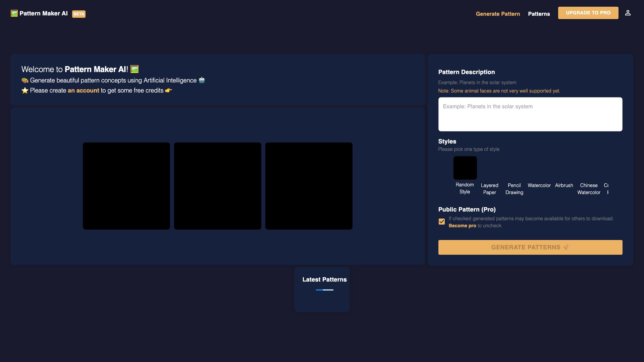Click the Pattern Maker AI logo
Image resolution: width=644 pixels, height=362 pixels.
click(39, 13)
